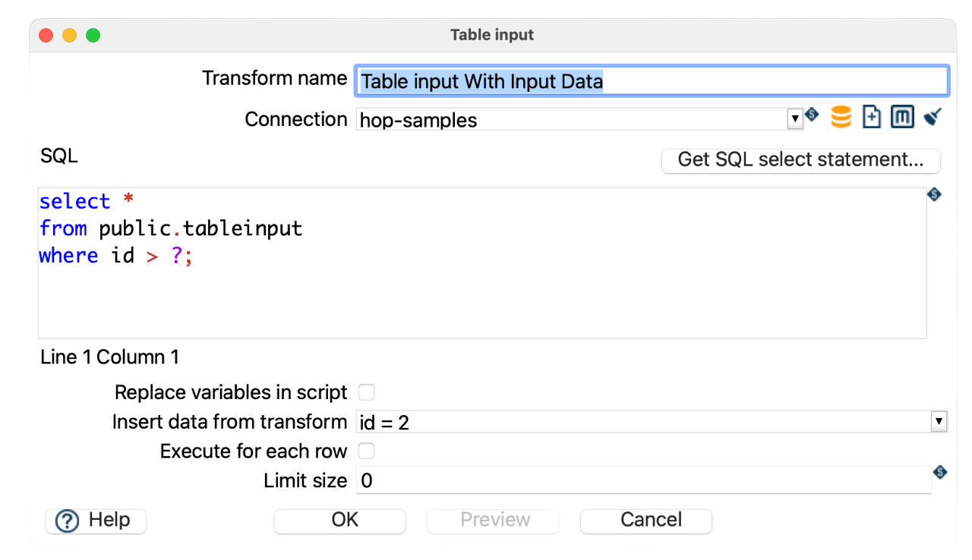
Task: Open Help for the Table input transform
Action: click(x=95, y=521)
